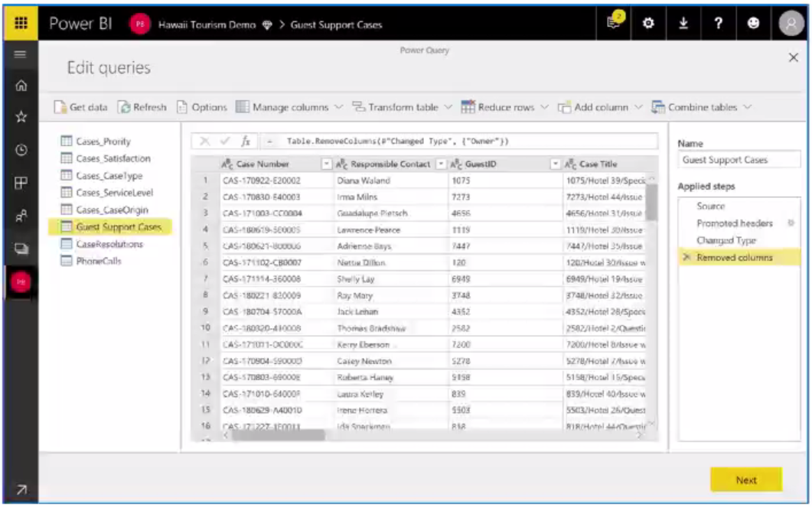Click the Hawaii Tourism Demo workspace badge

(x=139, y=24)
